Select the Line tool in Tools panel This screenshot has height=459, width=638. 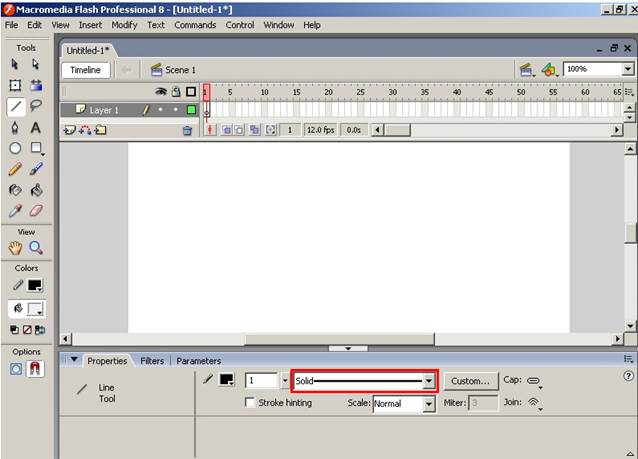point(16,107)
